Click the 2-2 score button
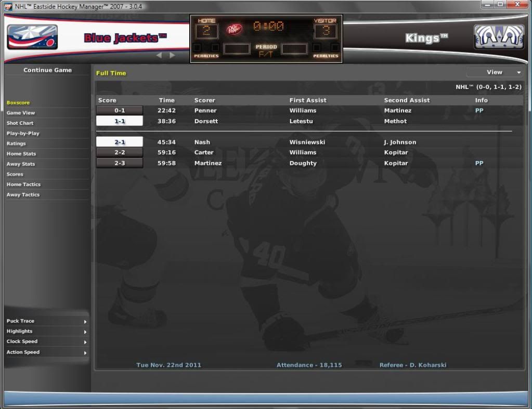Image resolution: width=532 pixels, height=409 pixels. tap(120, 153)
